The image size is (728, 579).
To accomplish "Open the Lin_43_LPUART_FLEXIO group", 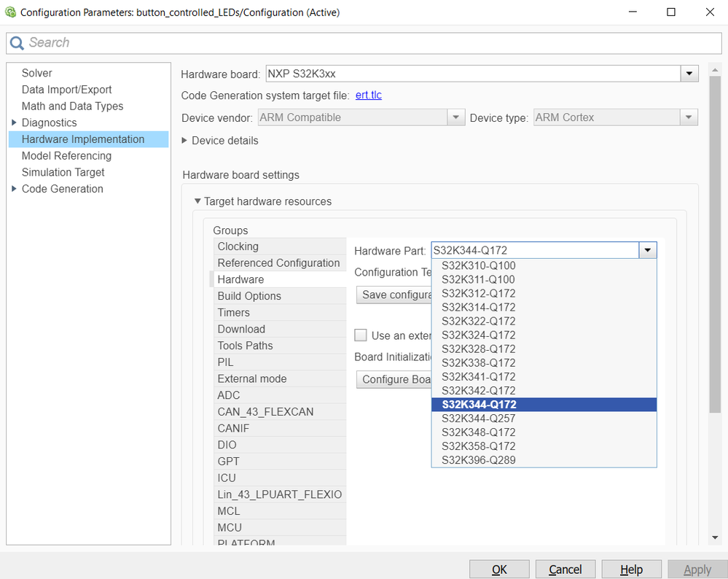I will (x=280, y=494).
